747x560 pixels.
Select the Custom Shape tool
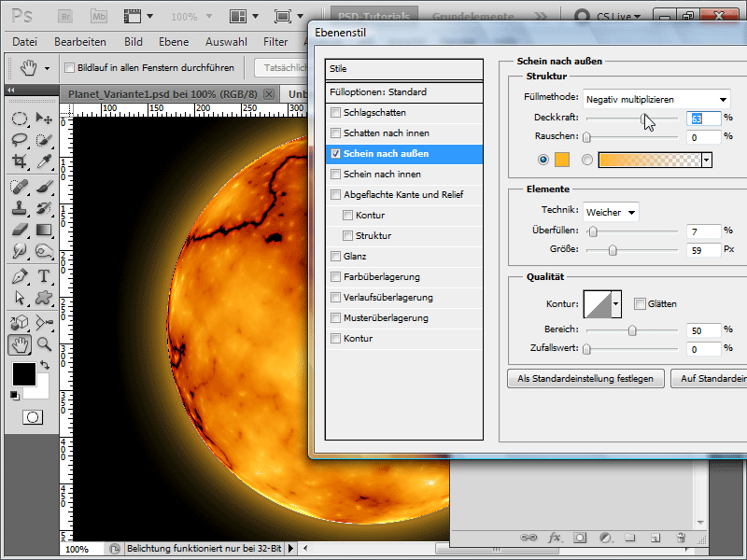[x=44, y=298]
